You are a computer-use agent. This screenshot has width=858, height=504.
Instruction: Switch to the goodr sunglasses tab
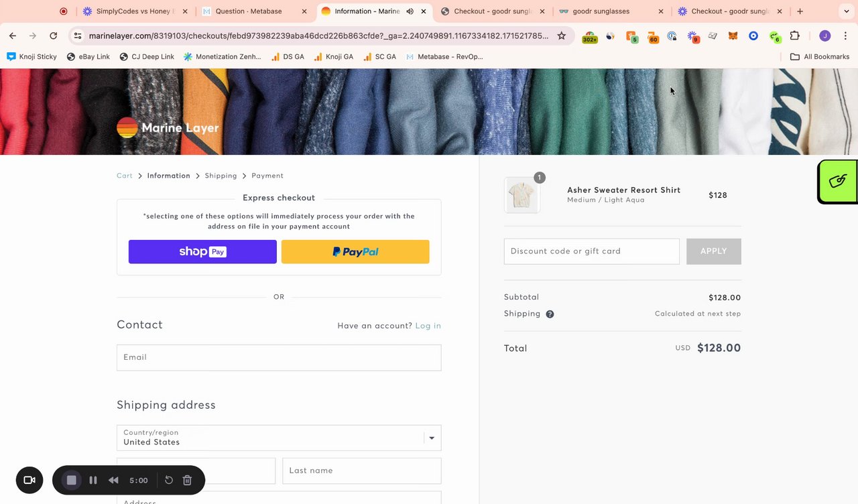tap(600, 11)
